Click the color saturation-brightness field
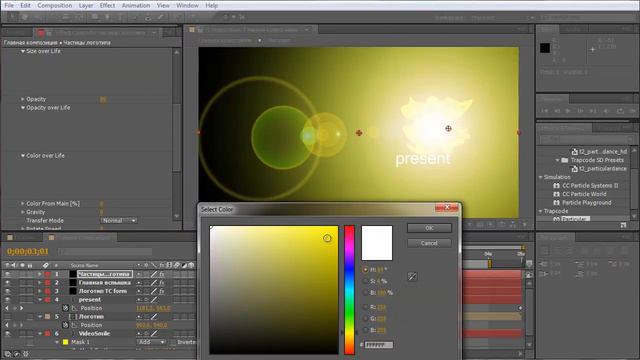Viewport: 640px width, 360px height. [274, 290]
